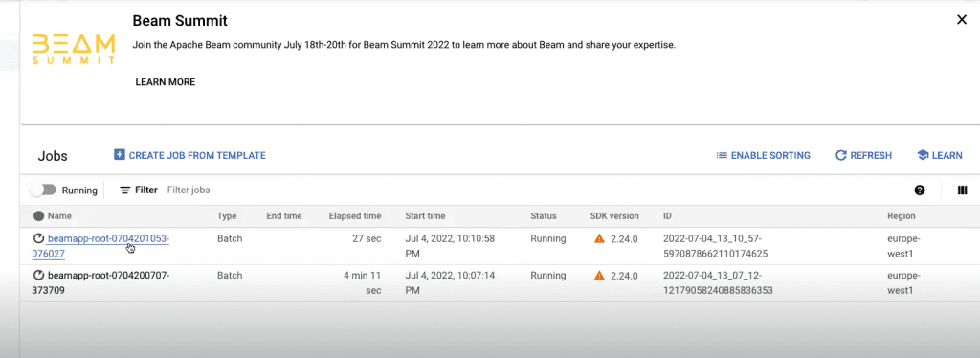The image size is (980, 358).
Task: Click the Running status of the 27 sec job
Action: (548, 238)
